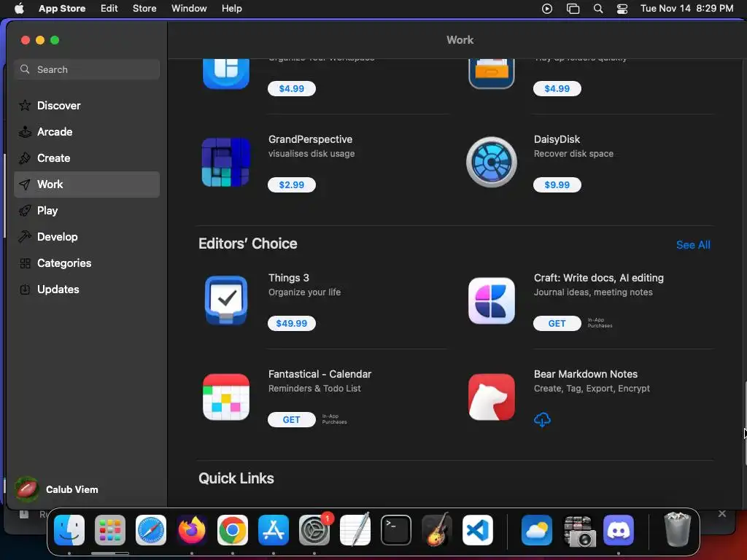Open the Things 3 app icon
This screenshot has width=747, height=560.
(x=226, y=300)
